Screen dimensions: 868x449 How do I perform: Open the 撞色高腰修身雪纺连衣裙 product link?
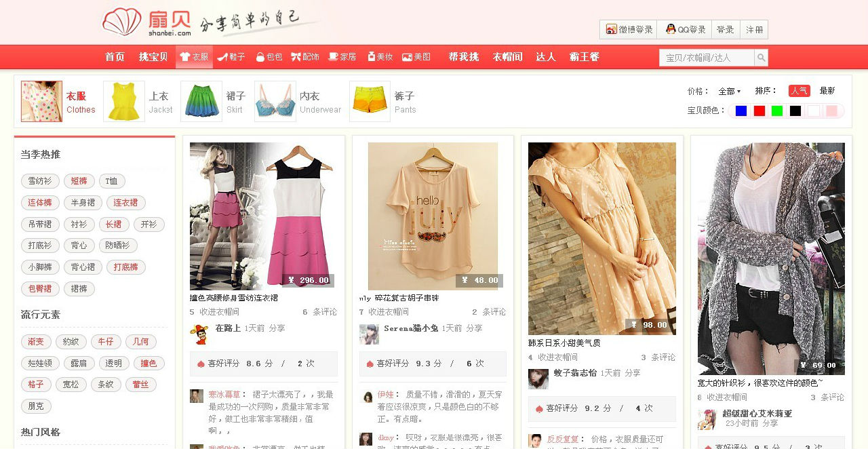click(x=234, y=298)
